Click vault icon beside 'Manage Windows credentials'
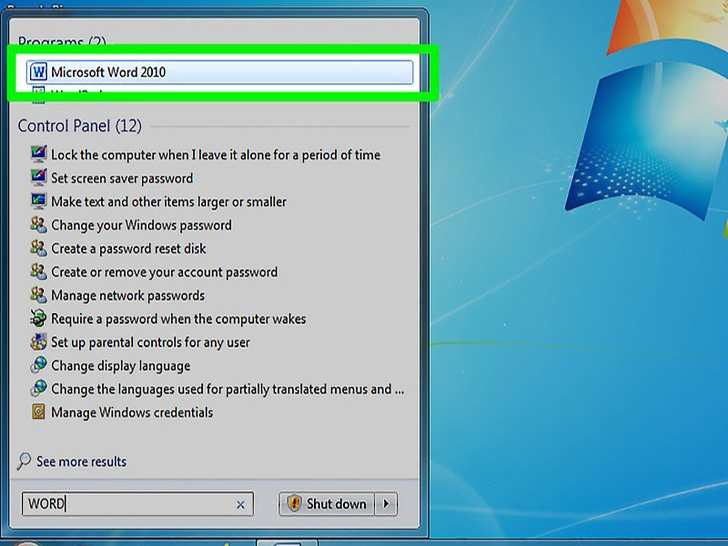 point(39,411)
